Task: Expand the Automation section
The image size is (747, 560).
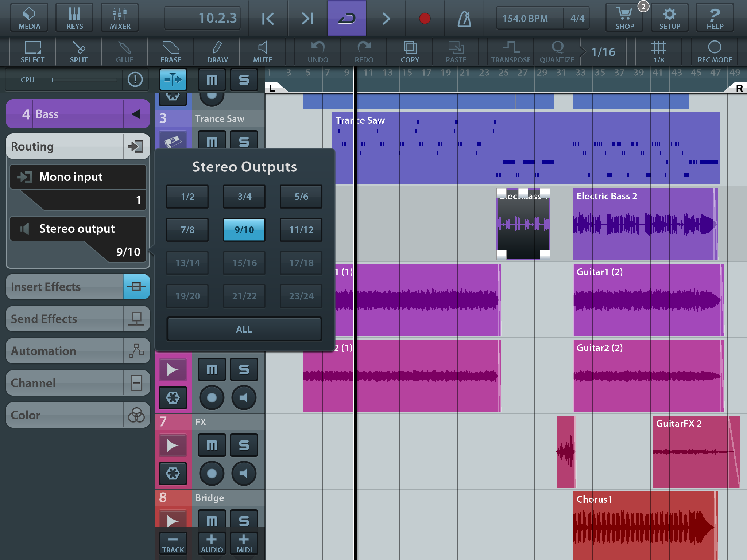Action: tap(78, 351)
